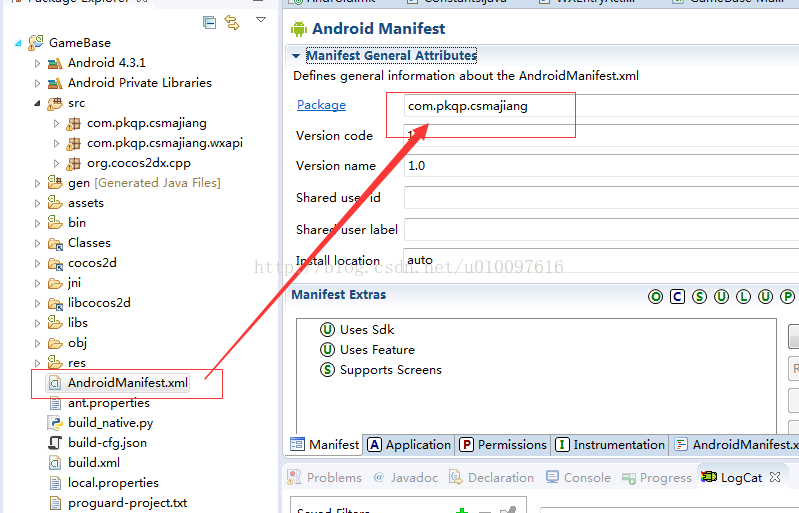The image size is (799, 513).
Task: Expand com.pkqp.csmajiang.wxapi package
Action: [x=56, y=143]
